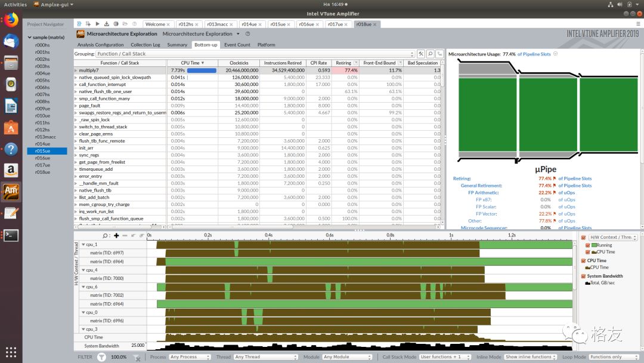Screen dimensions: 644x363
Task: Open the Activities overview
Action: click(15, 5)
